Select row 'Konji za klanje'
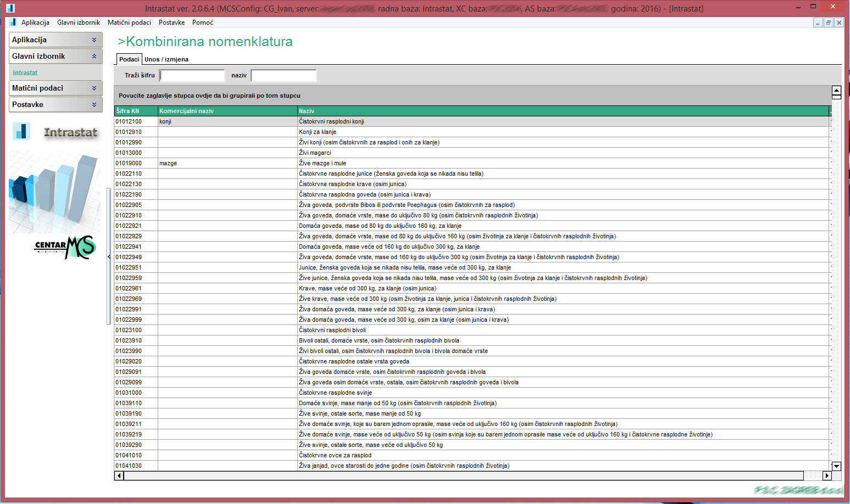Viewport: 850px width, 504px height. point(473,132)
